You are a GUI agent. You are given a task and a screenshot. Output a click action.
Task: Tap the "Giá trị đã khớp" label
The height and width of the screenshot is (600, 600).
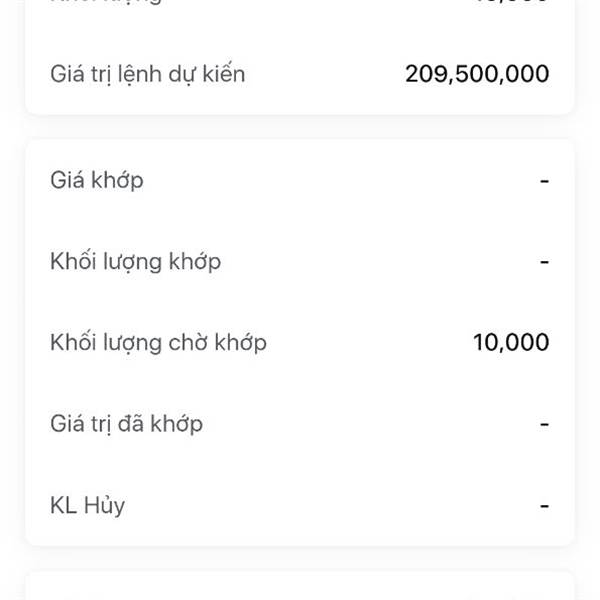(126, 425)
